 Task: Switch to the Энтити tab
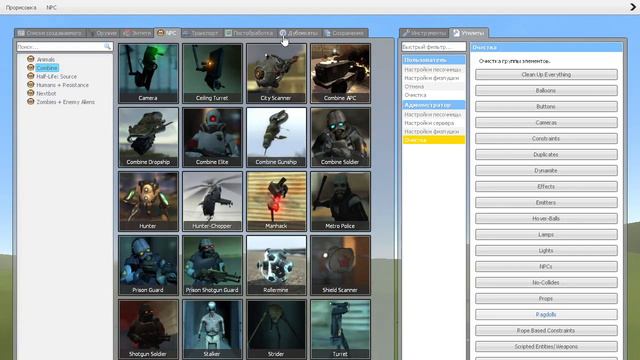(x=138, y=33)
